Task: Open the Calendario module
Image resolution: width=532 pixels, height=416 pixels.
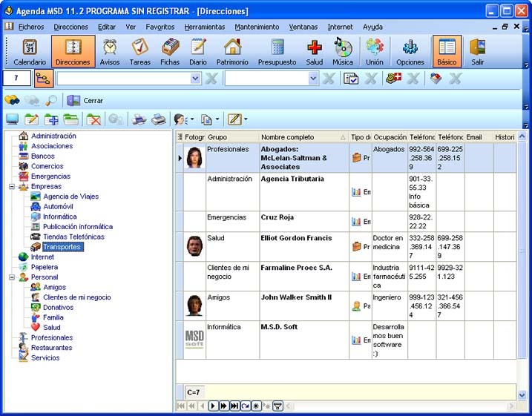Action: (x=30, y=51)
